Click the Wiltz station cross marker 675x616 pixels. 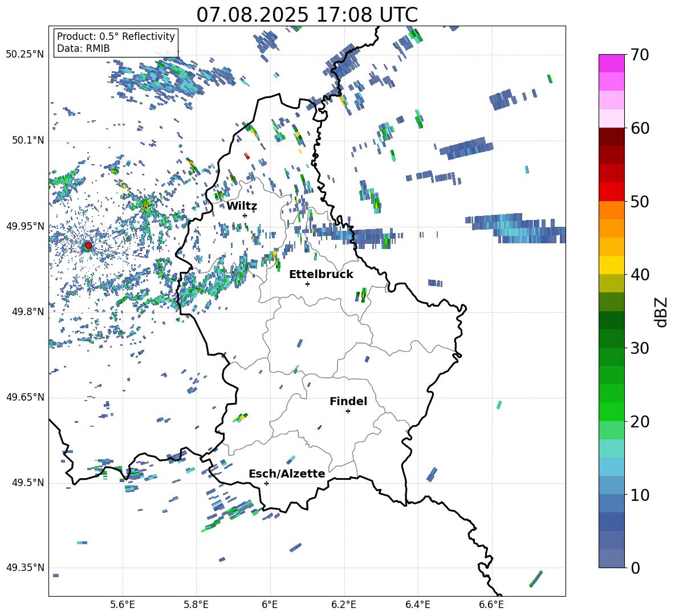click(x=245, y=215)
